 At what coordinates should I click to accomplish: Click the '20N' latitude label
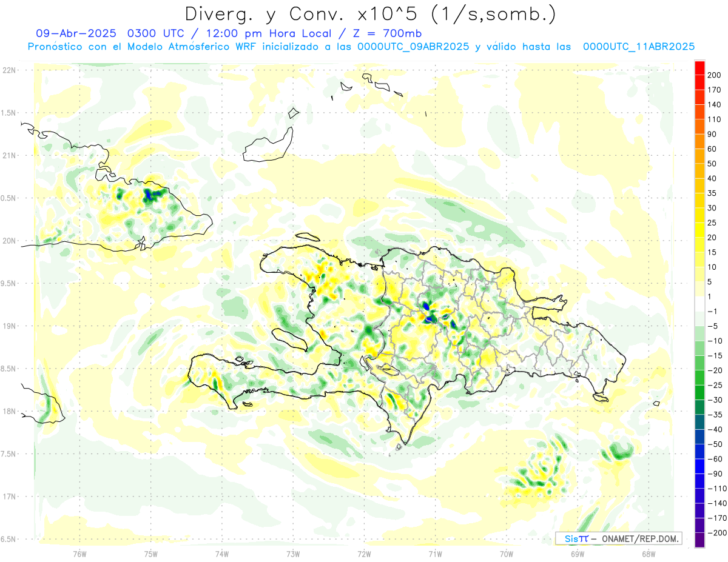8,241
